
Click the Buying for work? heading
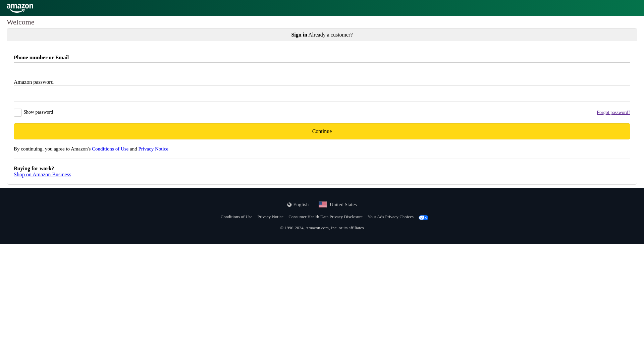click(34, 169)
